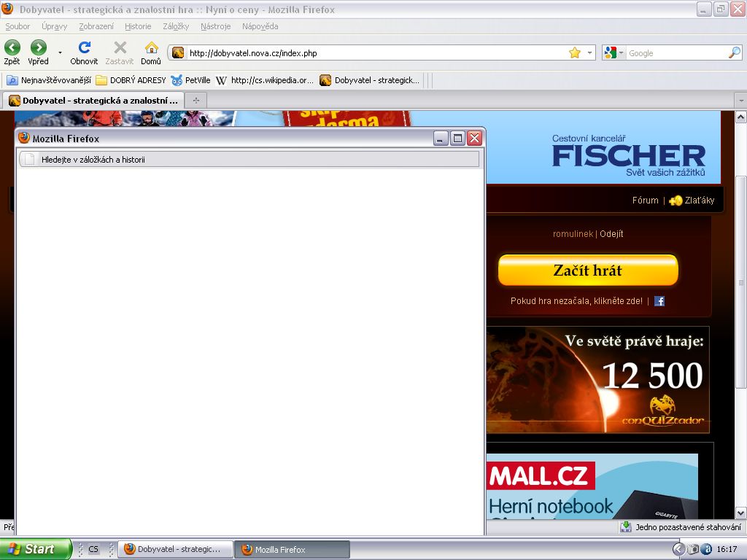The image size is (747, 560).
Task: Open the back/forward history dropdown arrow
Action: [60, 52]
